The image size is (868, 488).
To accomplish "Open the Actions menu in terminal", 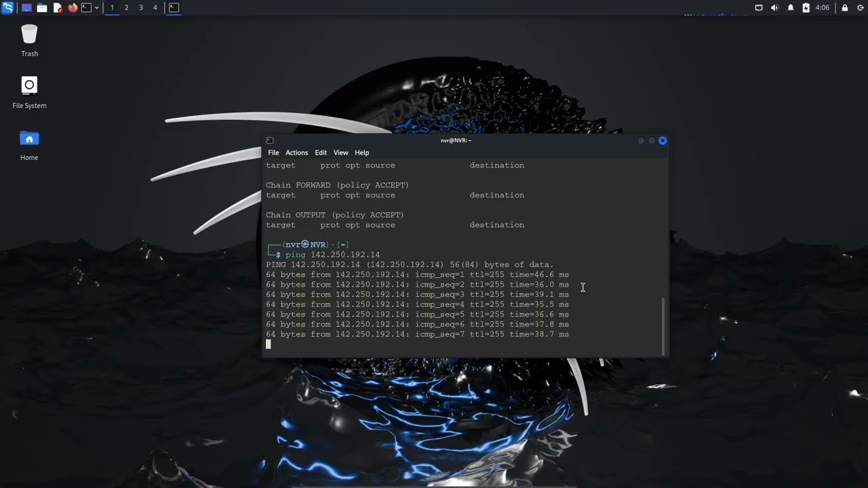I will pyautogui.click(x=296, y=152).
